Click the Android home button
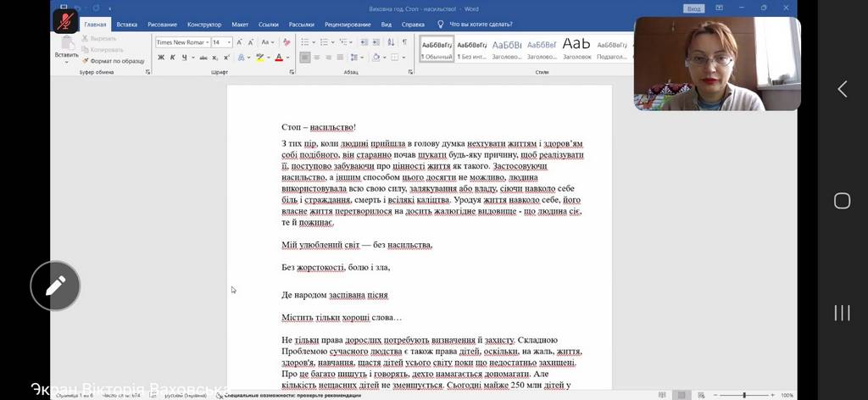The height and width of the screenshot is (400, 868). [842, 200]
